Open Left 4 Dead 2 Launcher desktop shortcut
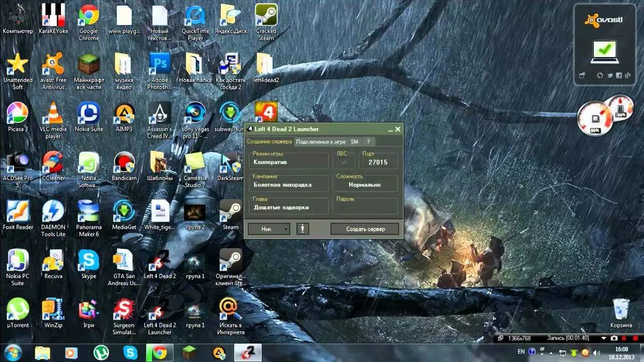This screenshot has height=362, width=644. point(160,317)
